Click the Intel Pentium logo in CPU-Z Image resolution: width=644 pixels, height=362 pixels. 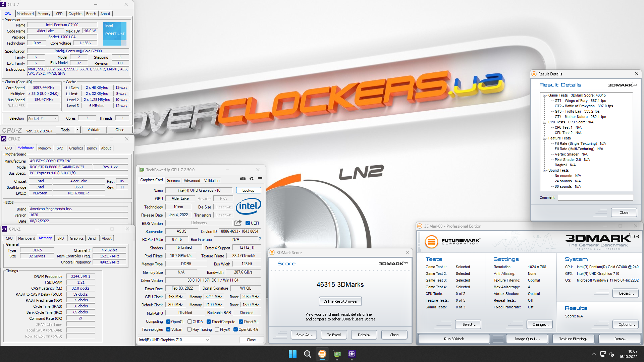115,34
